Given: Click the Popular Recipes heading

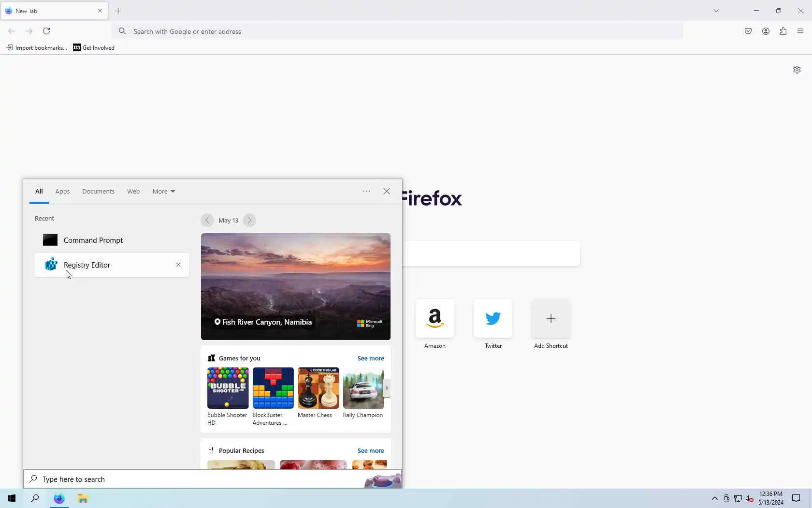Looking at the screenshot, I should (242, 451).
